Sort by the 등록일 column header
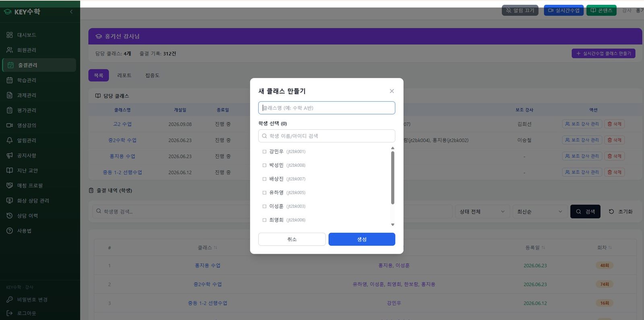This screenshot has height=320, width=644. click(535, 248)
